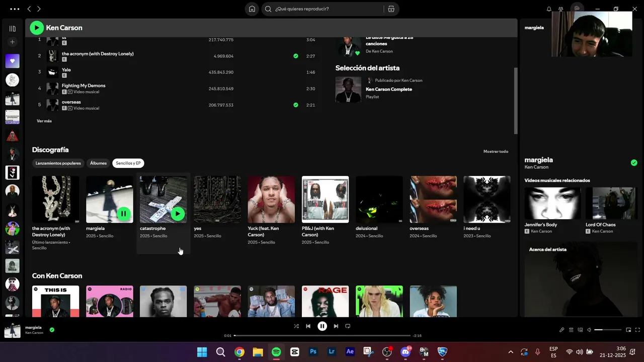Viewport: 644px width, 362px height.
Task: Open Lord Of Chaos music video
Action: pyautogui.click(x=612, y=203)
